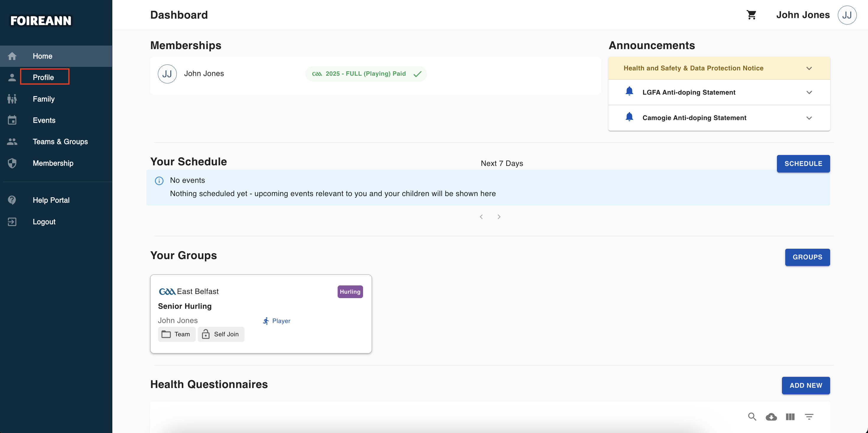This screenshot has height=433, width=868.
Task: Click the Logout exit icon
Action: pyautogui.click(x=12, y=222)
